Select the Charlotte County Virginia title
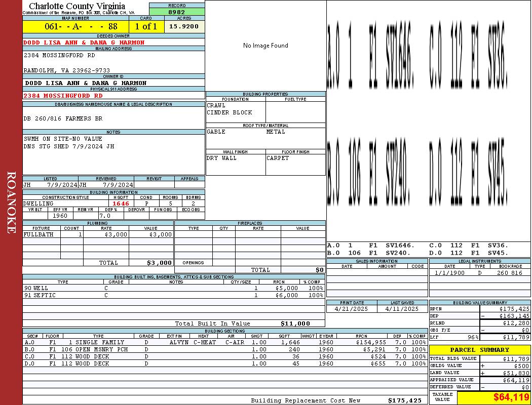The image size is (532, 405). point(77,6)
